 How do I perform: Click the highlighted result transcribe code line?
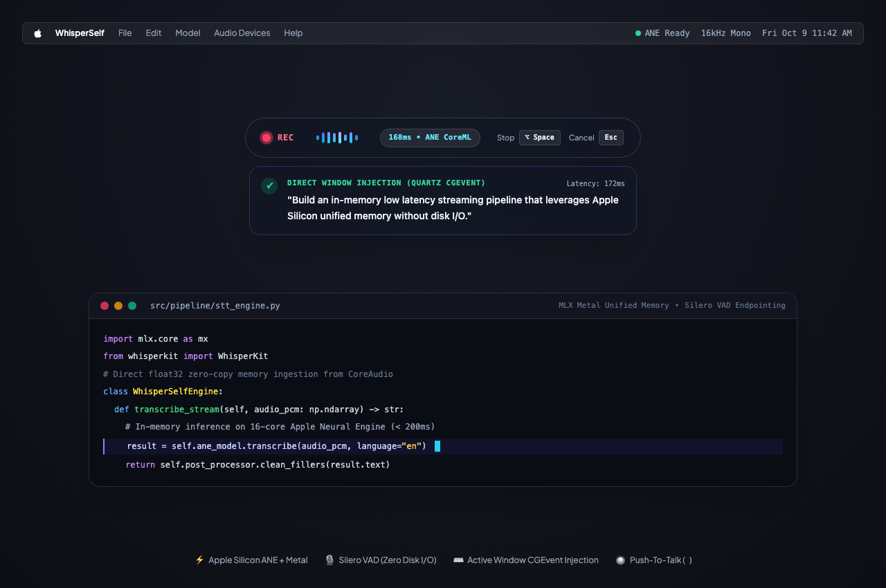click(443, 446)
